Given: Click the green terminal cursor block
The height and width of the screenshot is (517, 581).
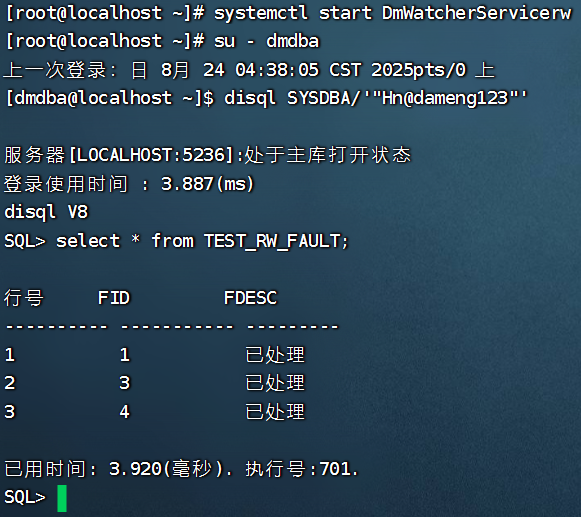Looking at the screenshot, I should [x=62, y=498].
